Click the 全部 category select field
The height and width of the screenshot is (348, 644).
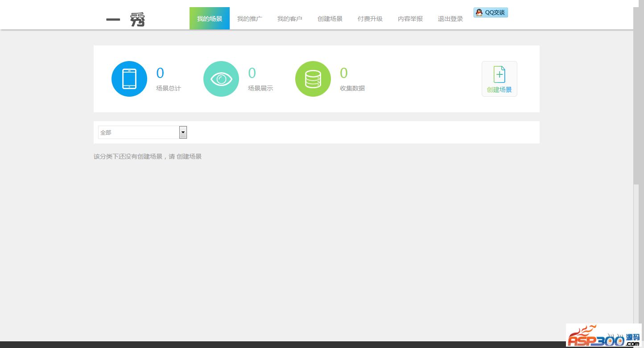(x=143, y=132)
